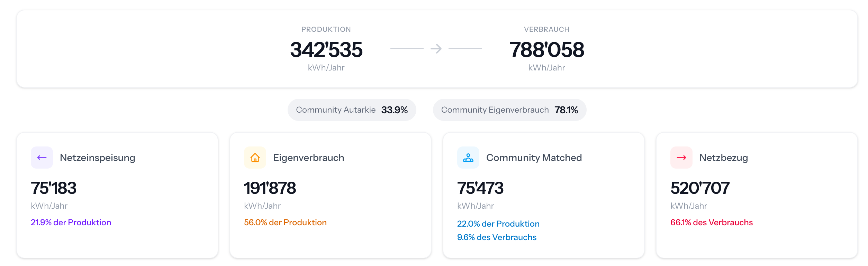Viewport: 868px width, 266px height.
Task: Click the Netzeinspeisung card title
Action: click(x=98, y=158)
